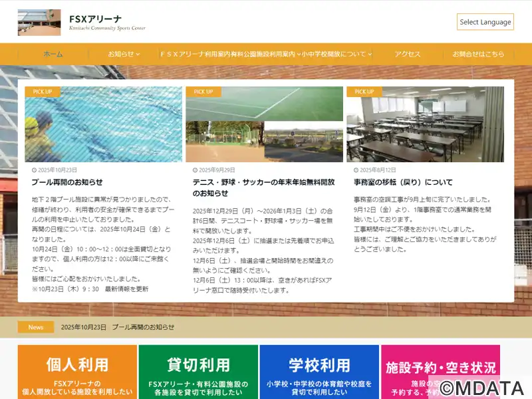Go to the ホーム menu item
Viewport: 532px width, 399px height.
[53, 54]
